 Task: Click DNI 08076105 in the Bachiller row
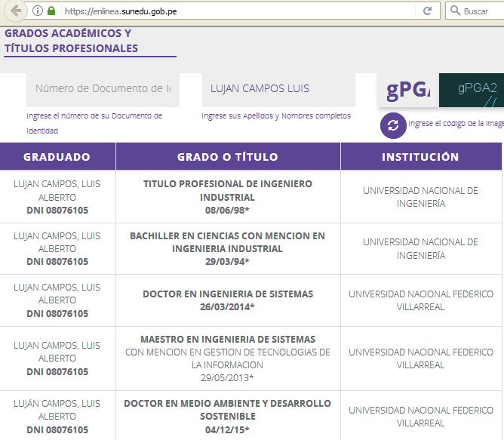pyautogui.click(x=57, y=262)
